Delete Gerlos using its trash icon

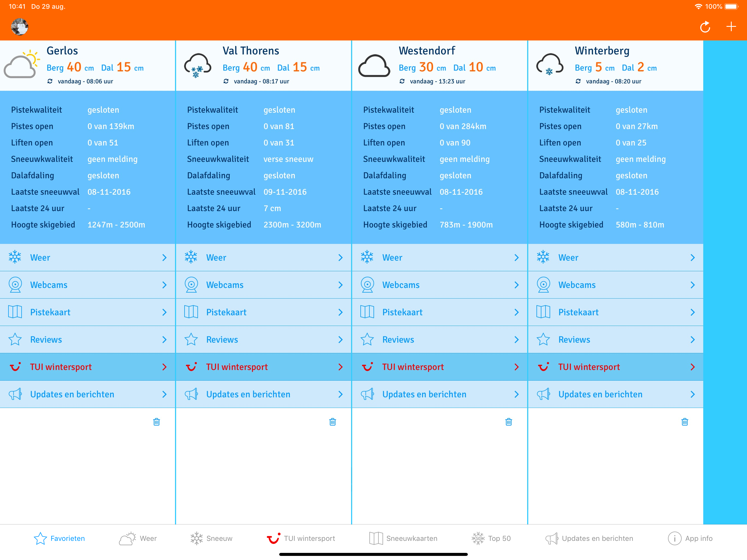coord(156,422)
